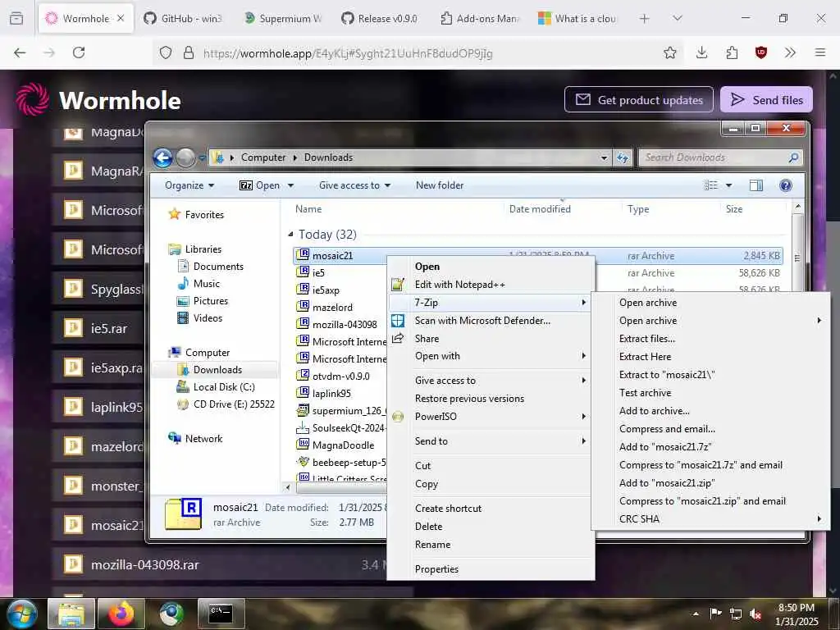Switch to the Add-ons Manager tab
The height and width of the screenshot is (630, 840).
[x=481, y=19]
